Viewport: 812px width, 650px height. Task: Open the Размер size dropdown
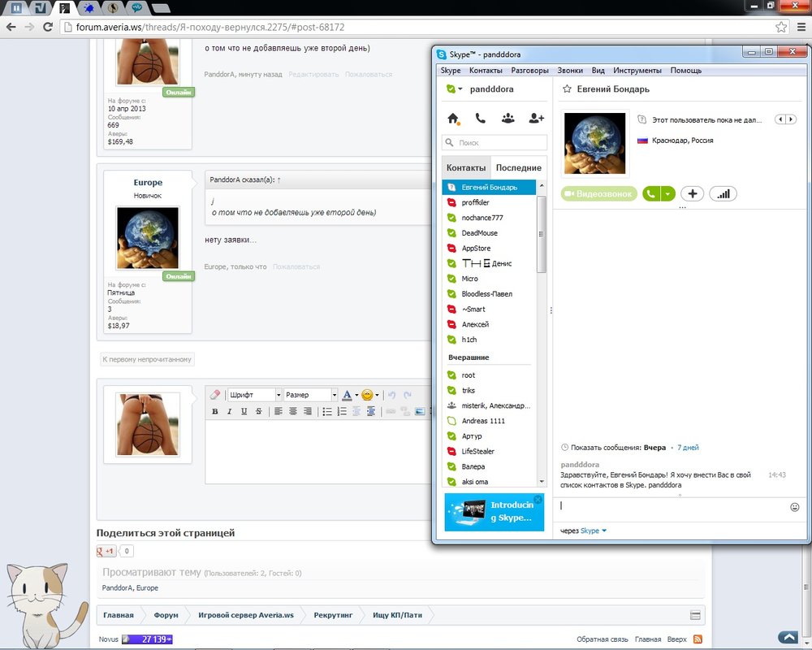point(310,395)
